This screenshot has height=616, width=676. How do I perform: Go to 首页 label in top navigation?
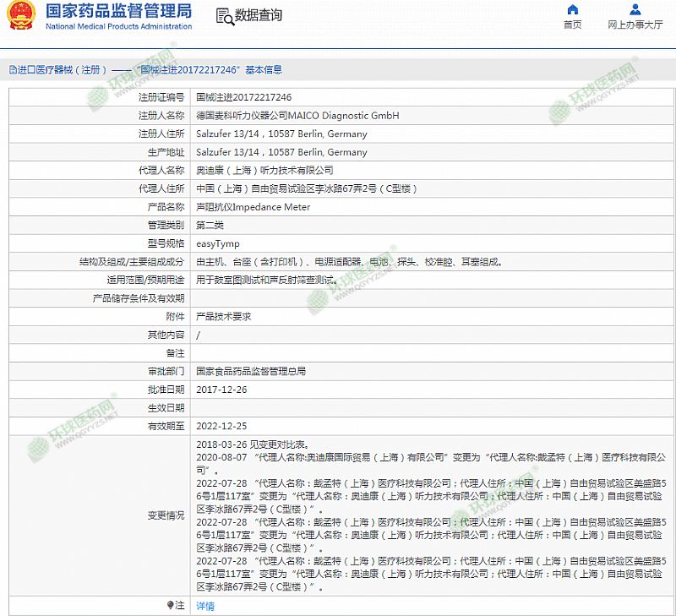tap(572, 25)
